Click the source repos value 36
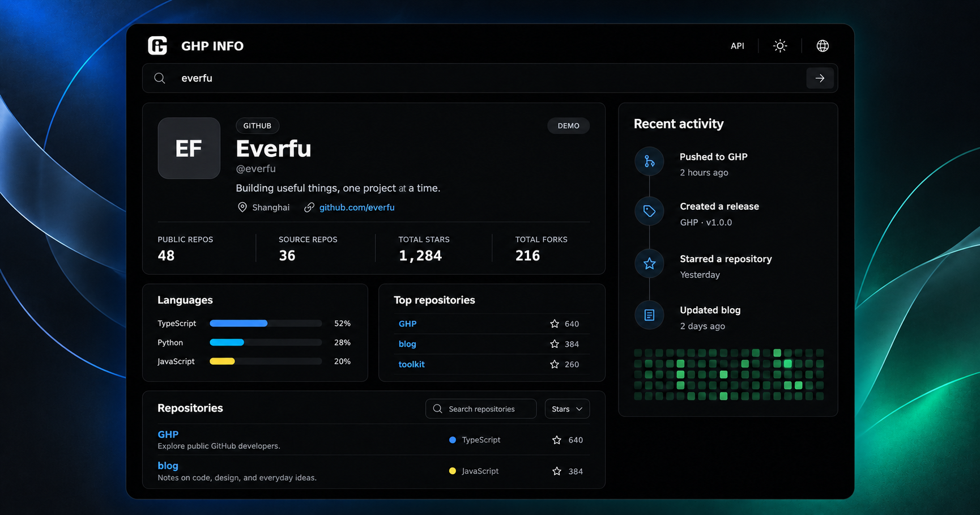Screen dimensions: 980x515 coord(287,256)
